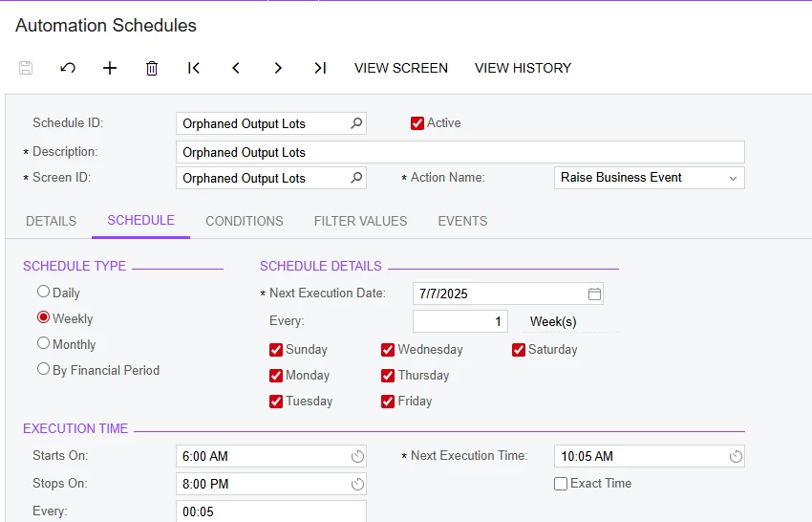This screenshot has height=522, width=812.
Task: Go to next record arrow
Action: point(278,68)
